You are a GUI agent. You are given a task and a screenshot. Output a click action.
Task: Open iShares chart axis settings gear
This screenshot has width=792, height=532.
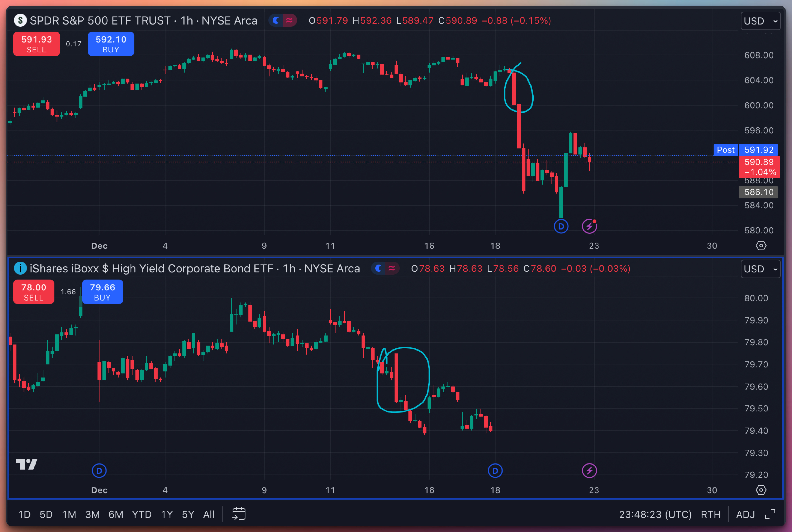[x=761, y=490]
